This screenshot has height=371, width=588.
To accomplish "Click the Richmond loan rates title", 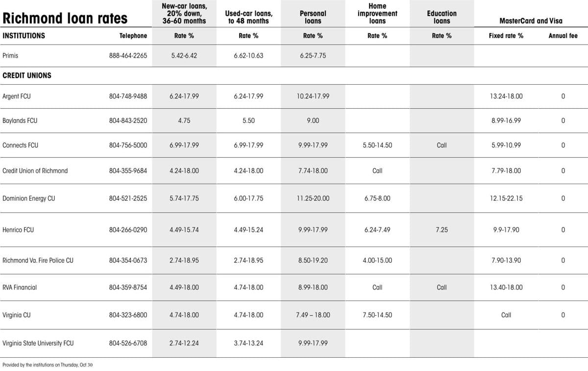I will coord(65,19).
